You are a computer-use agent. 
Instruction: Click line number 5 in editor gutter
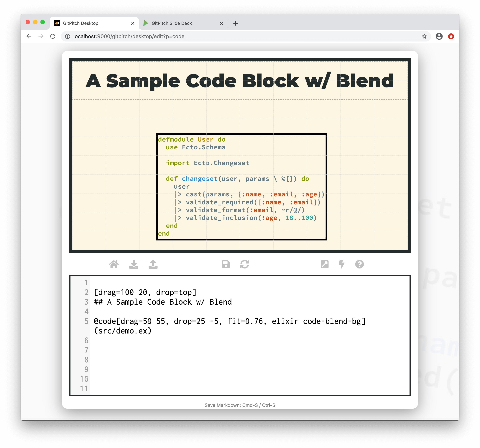(86, 321)
